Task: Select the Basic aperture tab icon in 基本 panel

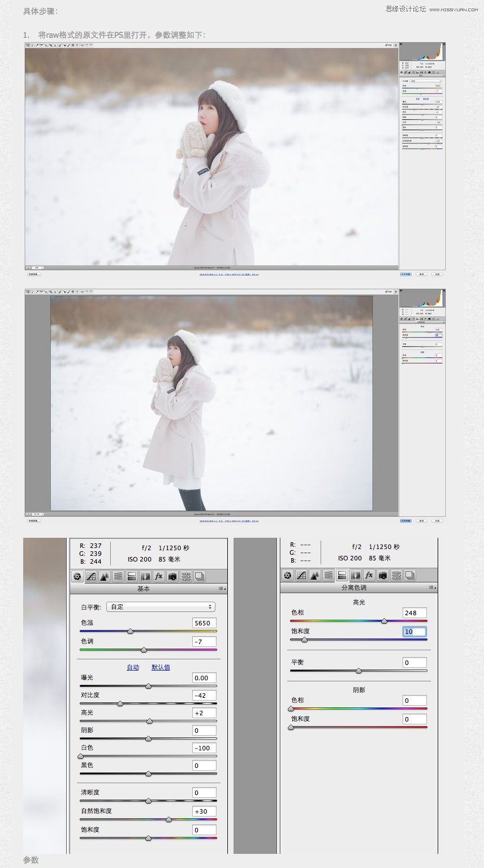Action: (x=77, y=576)
